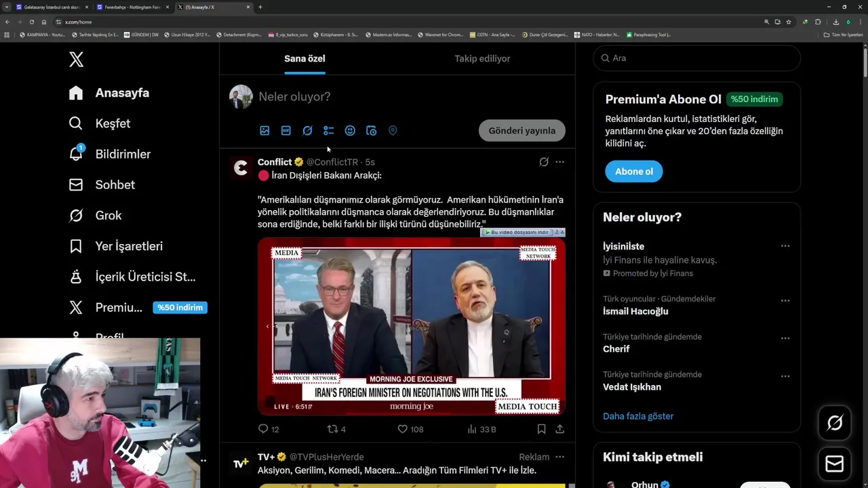The height and width of the screenshot is (488, 868).
Task: Open @ConflictTR profile handle
Action: (332, 162)
